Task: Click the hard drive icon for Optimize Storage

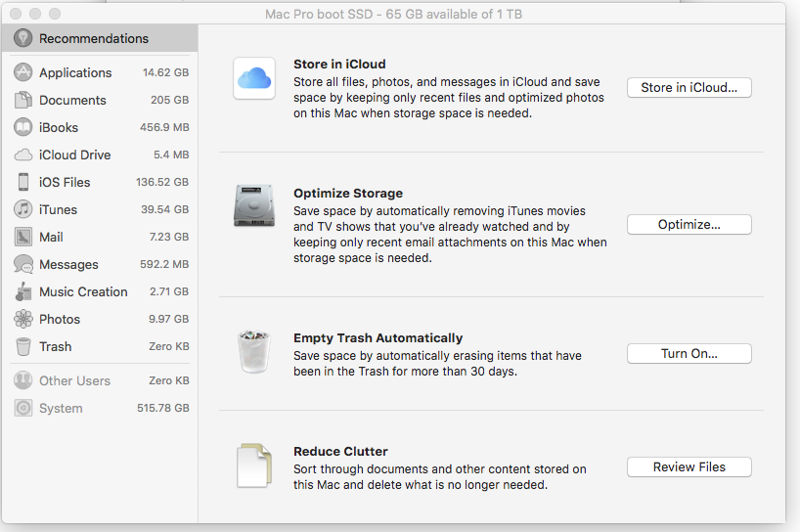Action: pyautogui.click(x=254, y=205)
